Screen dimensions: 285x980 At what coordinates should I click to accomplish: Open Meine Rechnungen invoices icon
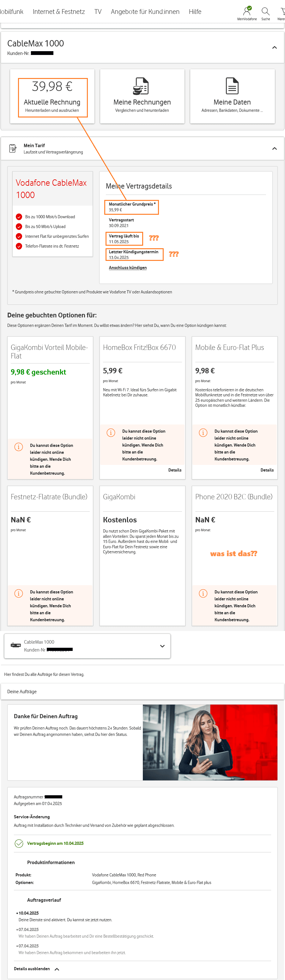click(x=141, y=86)
